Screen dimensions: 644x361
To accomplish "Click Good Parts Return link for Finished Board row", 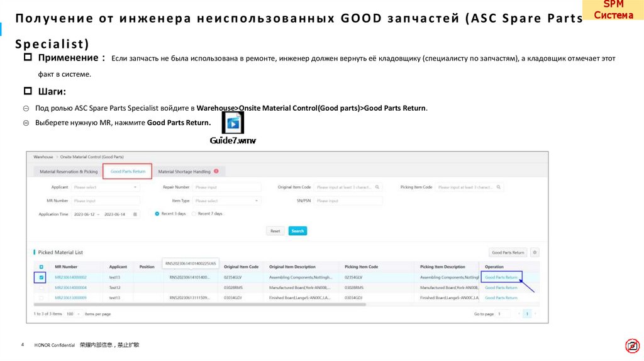I will click(501, 297).
